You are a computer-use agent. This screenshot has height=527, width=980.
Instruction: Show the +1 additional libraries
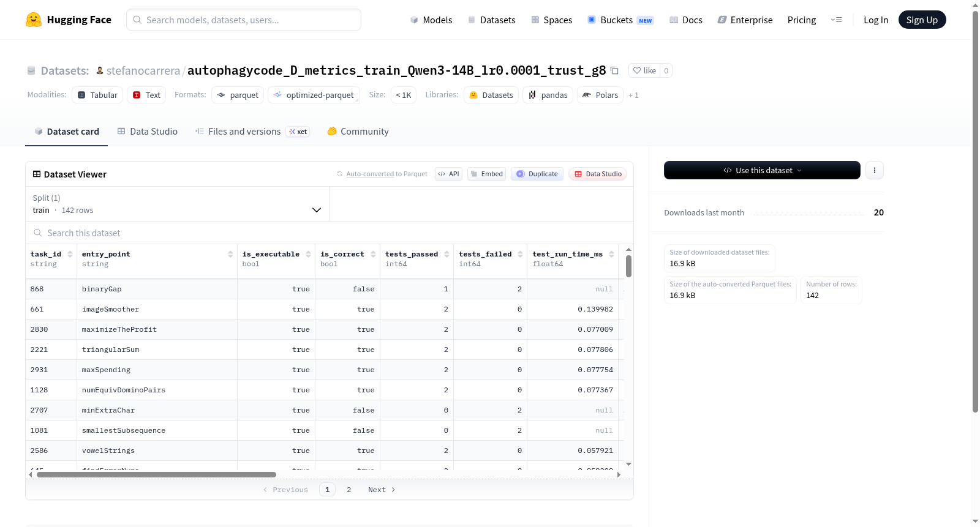633,95
